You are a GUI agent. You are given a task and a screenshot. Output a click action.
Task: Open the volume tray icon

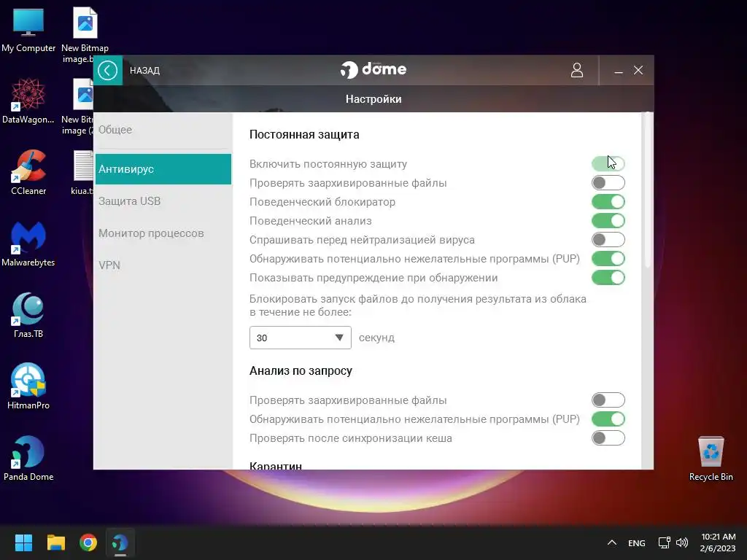(x=682, y=542)
